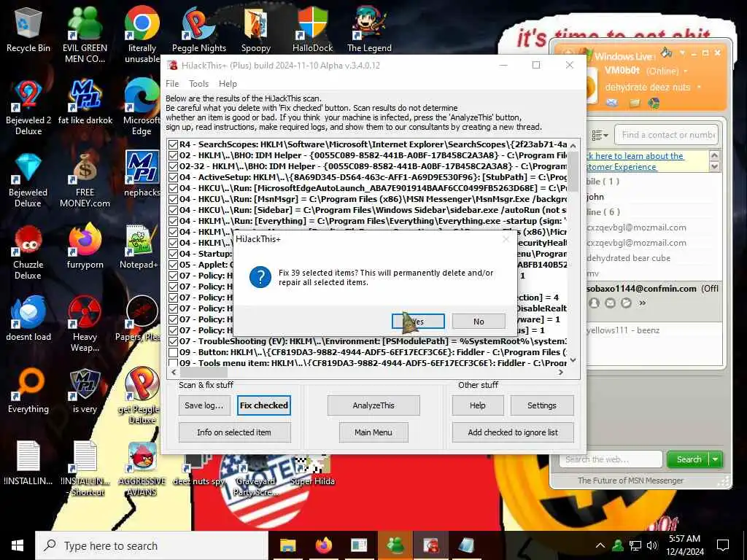This screenshot has width=747, height=560.
Task: Launch the AGGRESSIVE AVIANS Angry Birds icon
Action: coord(142,469)
